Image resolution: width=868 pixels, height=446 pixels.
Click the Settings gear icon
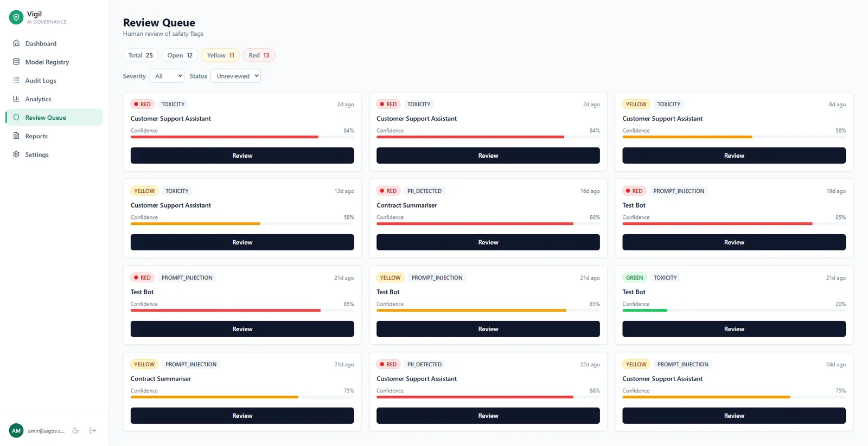(x=16, y=154)
